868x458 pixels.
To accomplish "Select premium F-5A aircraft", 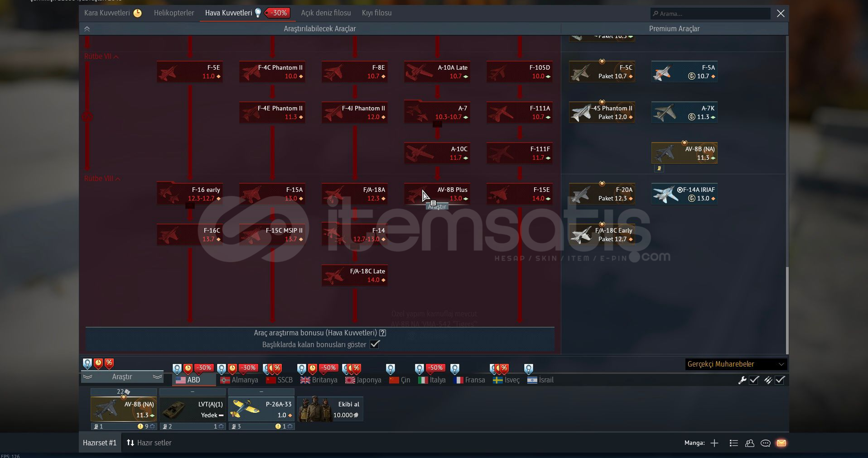I will pyautogui.click(x=685, y=72).
